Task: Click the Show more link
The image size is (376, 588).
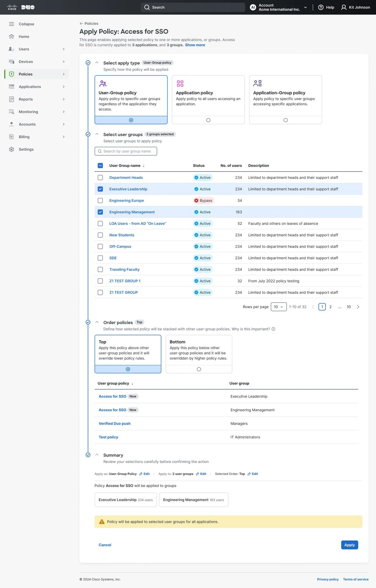Action: [195, 45]
